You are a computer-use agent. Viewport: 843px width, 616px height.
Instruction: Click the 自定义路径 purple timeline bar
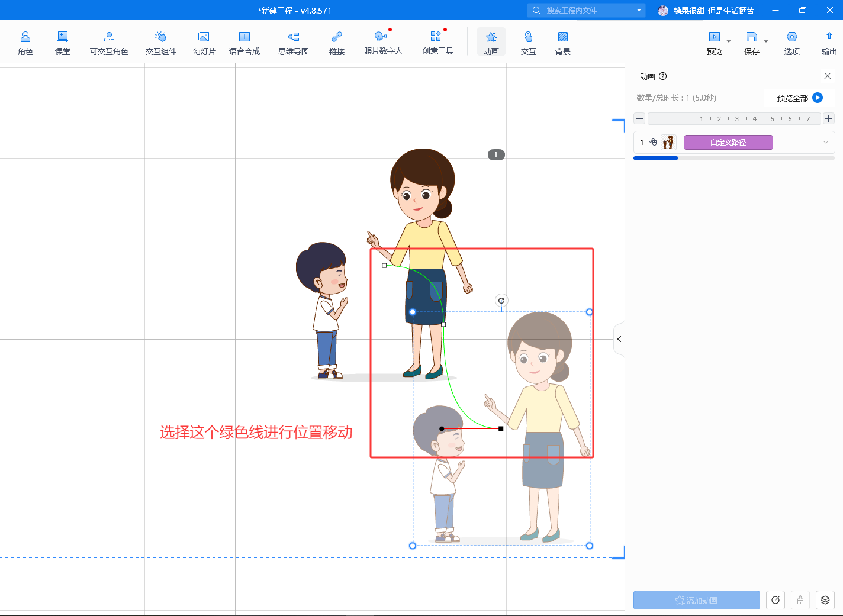728,142
